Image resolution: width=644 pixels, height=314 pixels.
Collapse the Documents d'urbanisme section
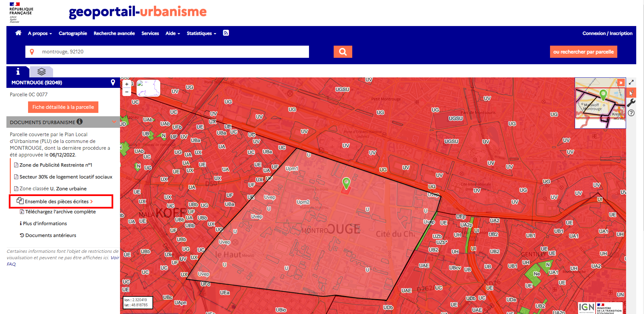(x=114, y=122)
